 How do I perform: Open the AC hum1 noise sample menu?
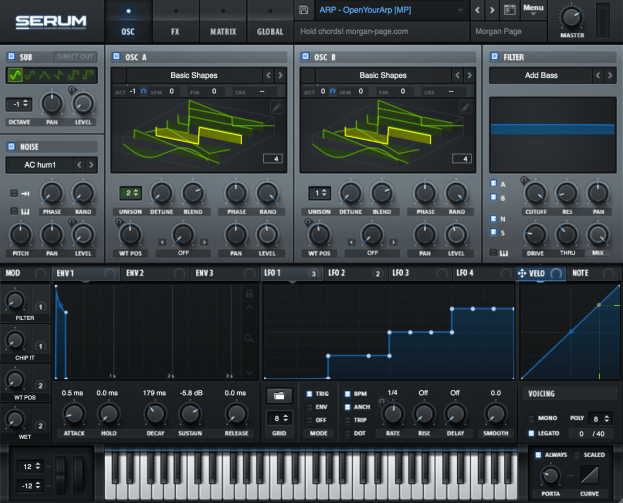point(40,164)
